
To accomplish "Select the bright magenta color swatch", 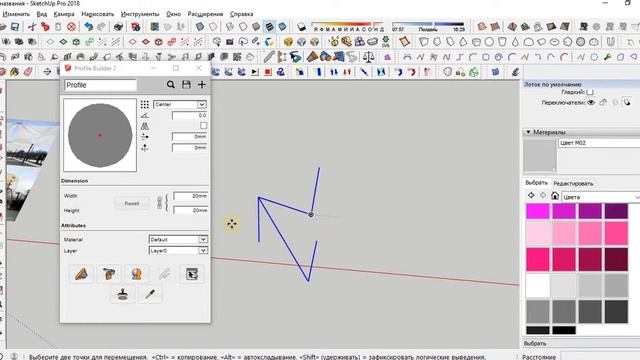I will coord(538,211).
